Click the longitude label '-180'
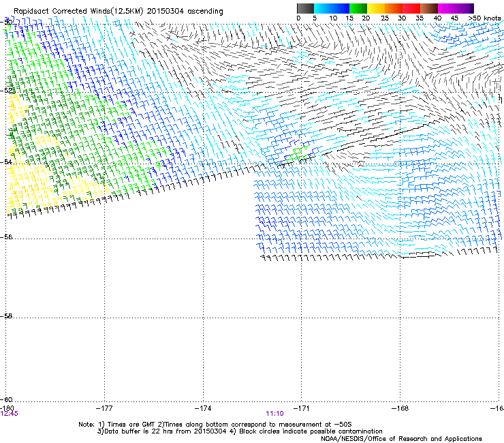504x443 pixels. click(x=7, y=408)
